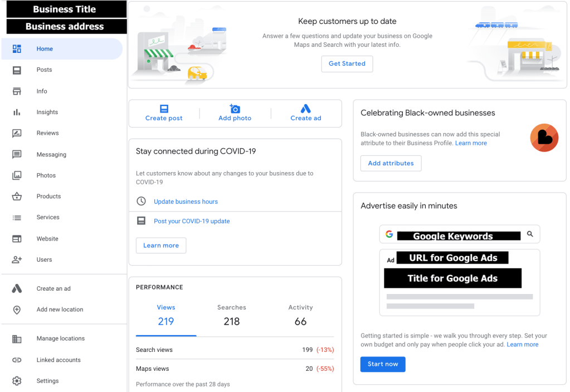Open the Photos section
Image resolution: width=570 pixels, height=392 pixels.
click(46, 175)
